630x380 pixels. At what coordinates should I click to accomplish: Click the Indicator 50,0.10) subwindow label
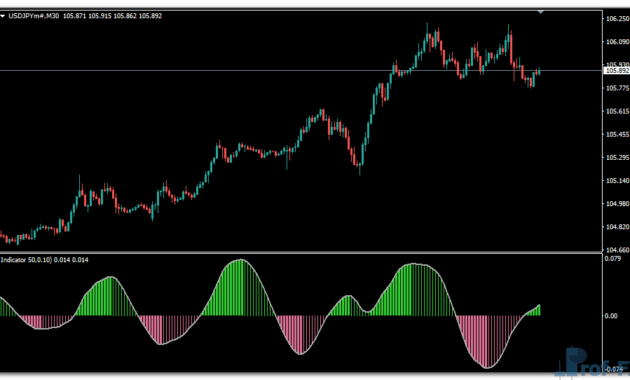click(27, 260)
